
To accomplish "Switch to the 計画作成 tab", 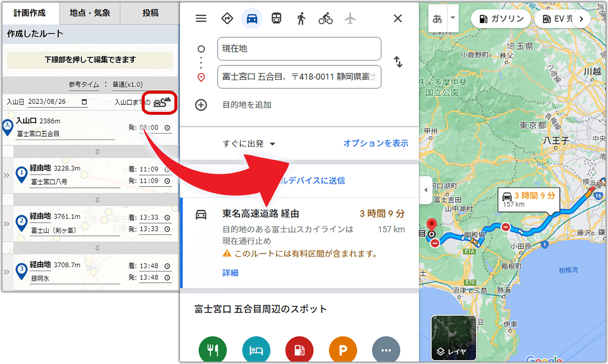I will point(30,13).
